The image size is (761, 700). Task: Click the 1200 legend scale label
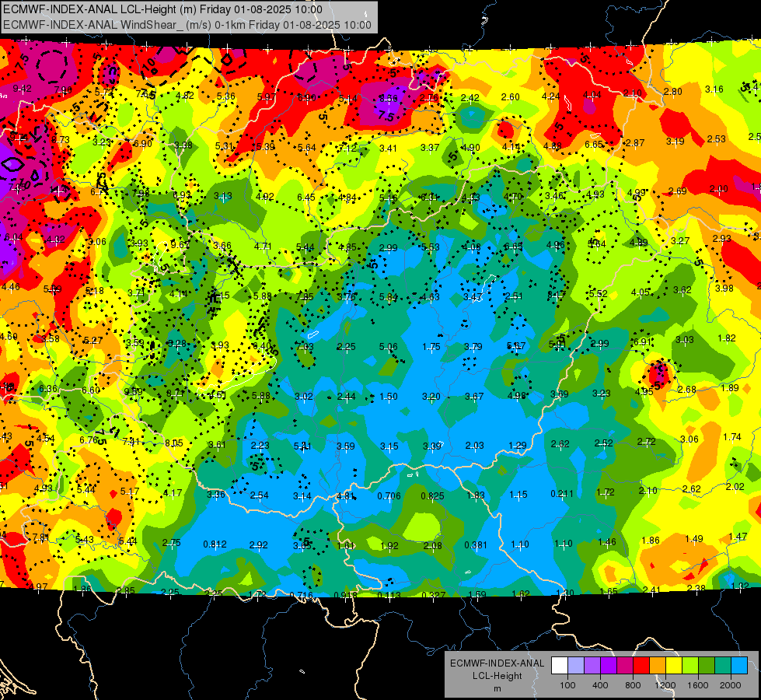click(x=665, y=685)
